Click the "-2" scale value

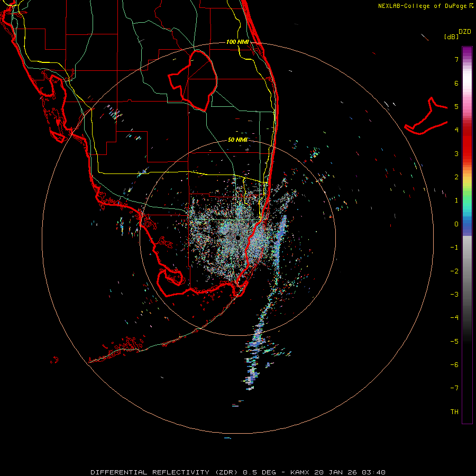[454, 271]
